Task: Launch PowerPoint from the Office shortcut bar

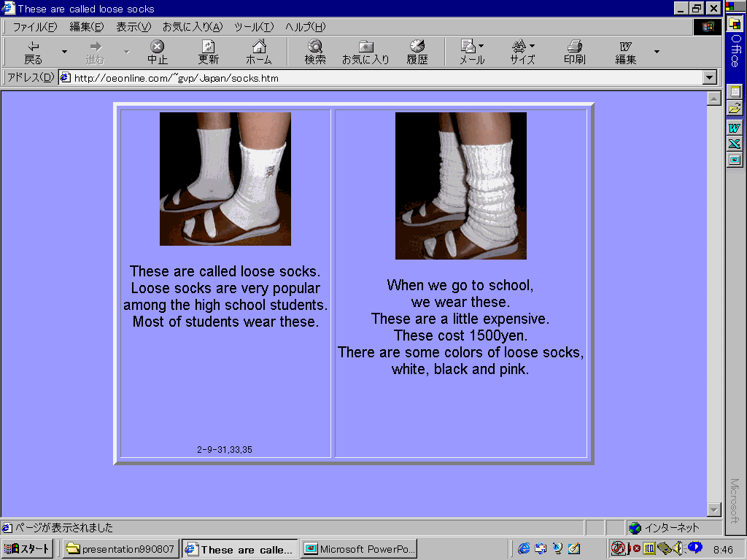Action: 735,160
